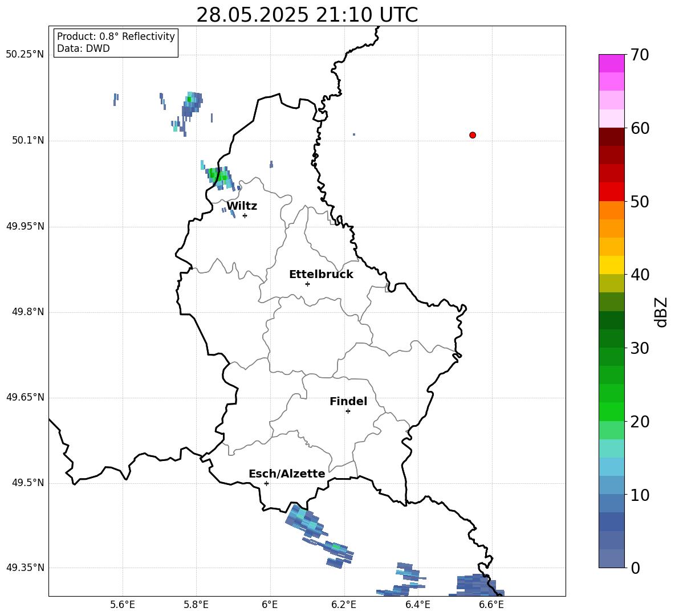Click the Ettelbruck city label

(321, 275)
